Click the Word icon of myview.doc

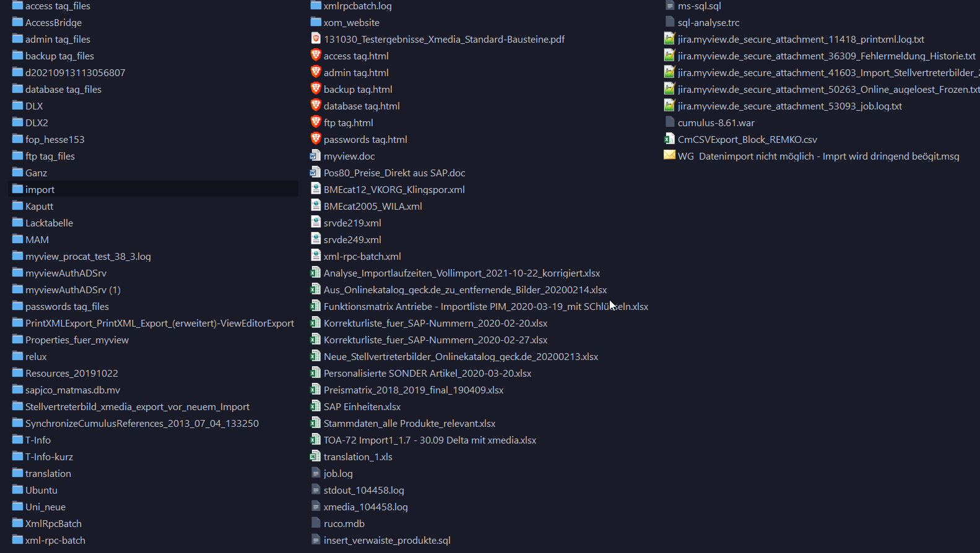316,156
